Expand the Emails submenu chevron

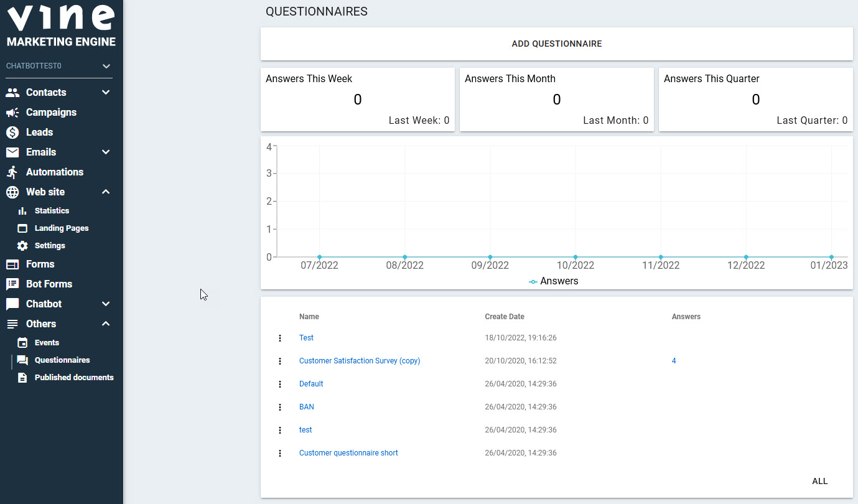(106, 152)
